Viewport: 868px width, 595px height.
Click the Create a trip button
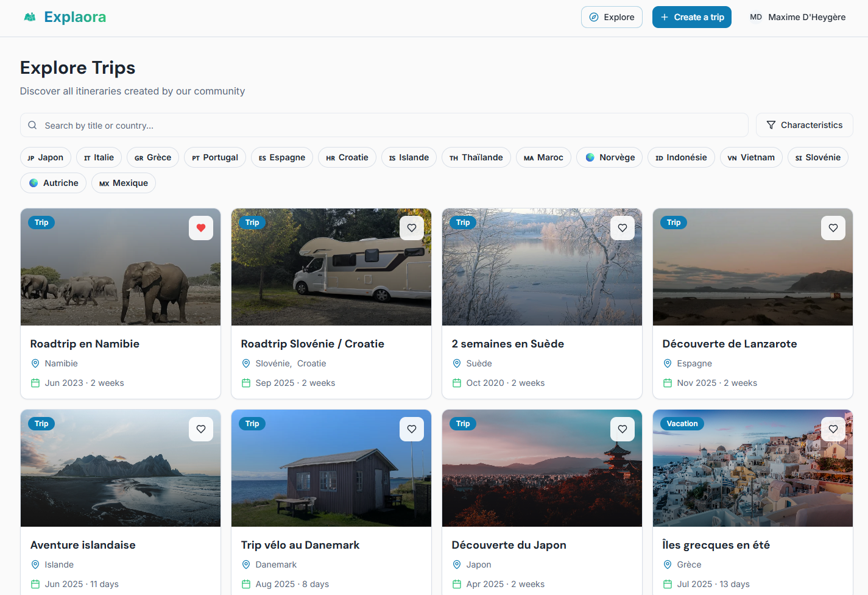pyautogui.click(x=691, y=17)
